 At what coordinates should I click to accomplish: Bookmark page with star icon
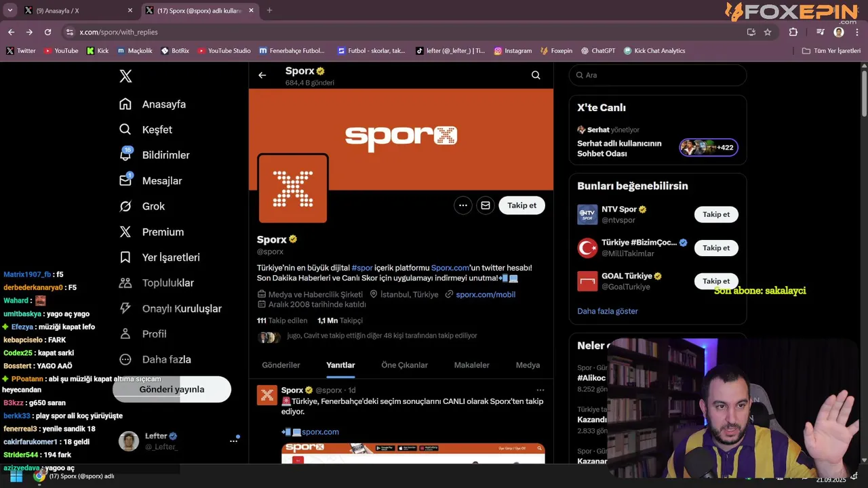point(768,32)
